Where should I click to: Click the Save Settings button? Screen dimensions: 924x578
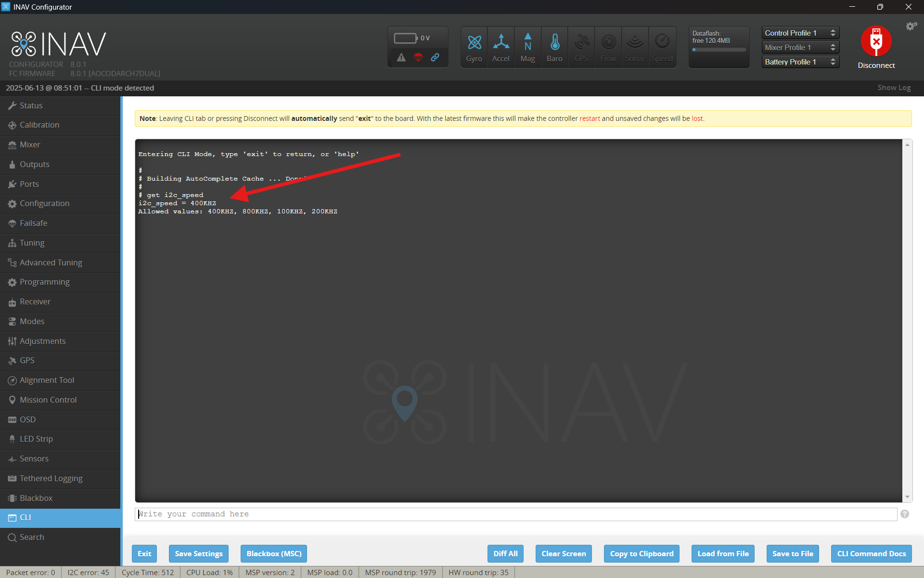point(199,553)
